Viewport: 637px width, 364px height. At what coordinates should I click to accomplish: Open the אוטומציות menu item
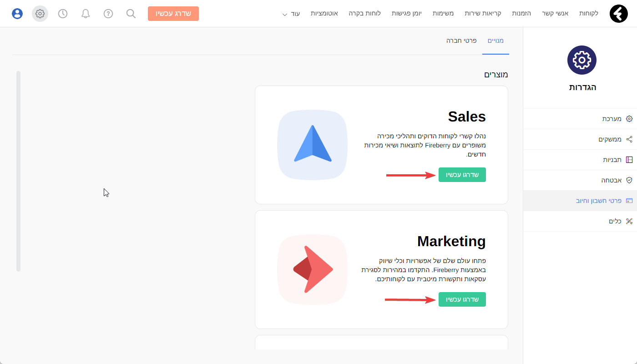[x=324, y=14]
